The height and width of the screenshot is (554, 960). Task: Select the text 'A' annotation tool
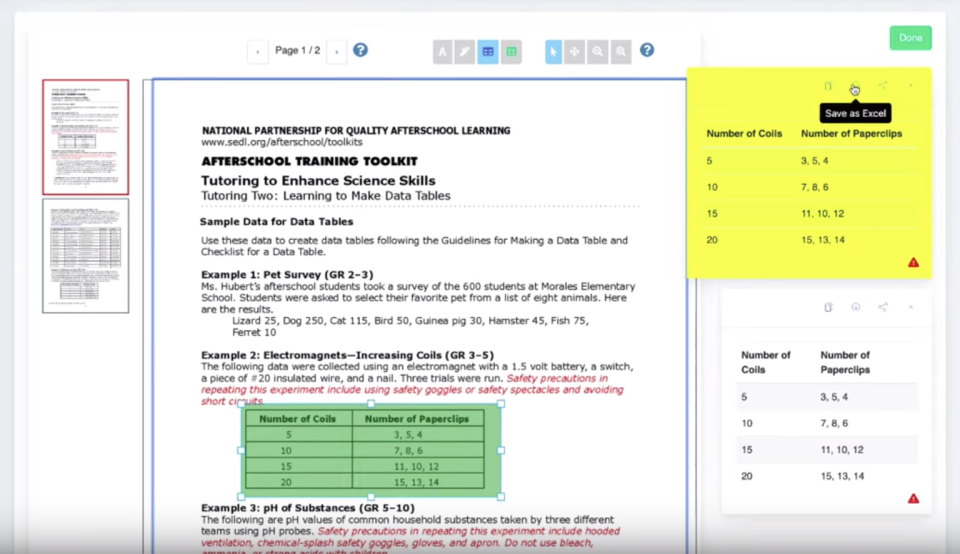[x=442, y=52]
